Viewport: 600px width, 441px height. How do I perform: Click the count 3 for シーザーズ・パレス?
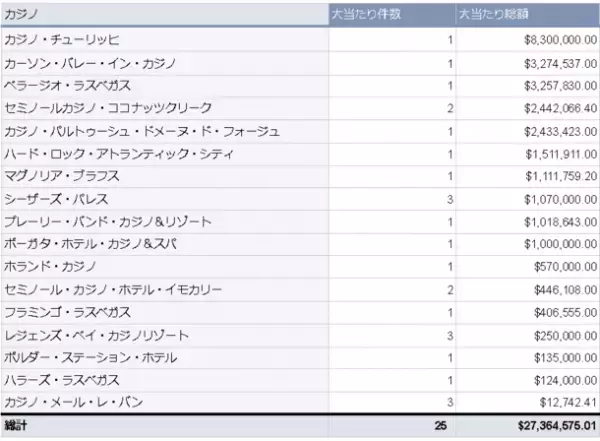(x=450, y=199)
